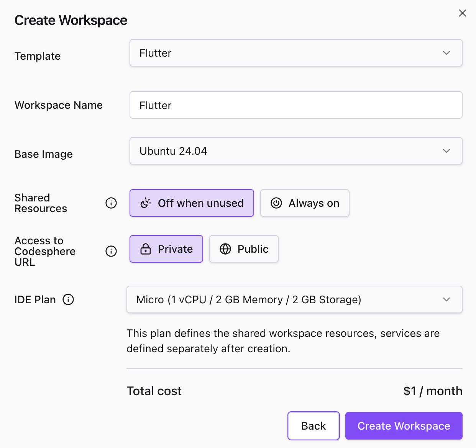This screenshot has width=476, height=448.
Task: Click the info icon beside Access to Codesphere URL
Action: (111, 251)
